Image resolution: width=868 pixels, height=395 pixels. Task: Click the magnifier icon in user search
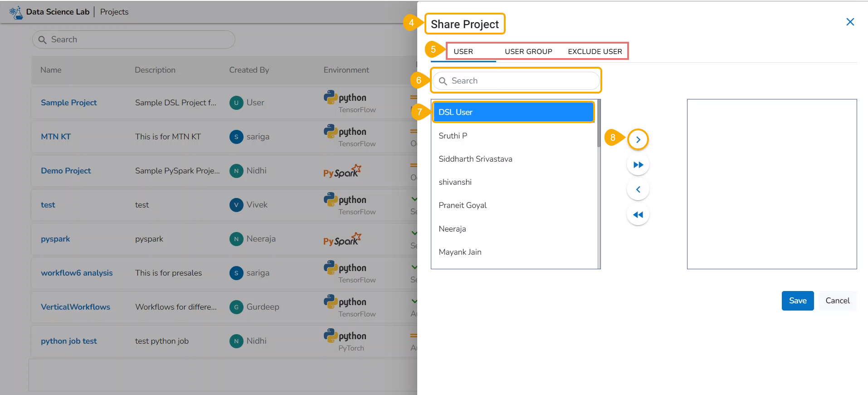pos(443,81)
